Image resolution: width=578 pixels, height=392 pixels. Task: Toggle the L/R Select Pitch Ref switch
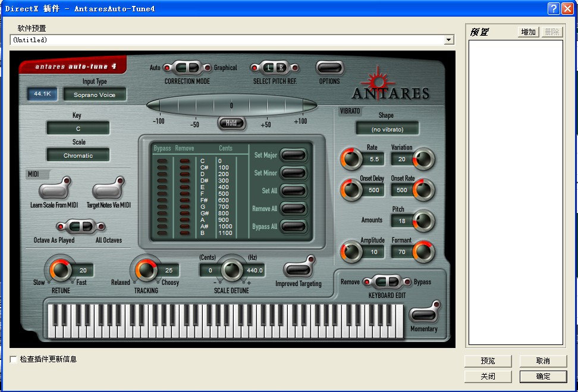[x=275, y=68]
